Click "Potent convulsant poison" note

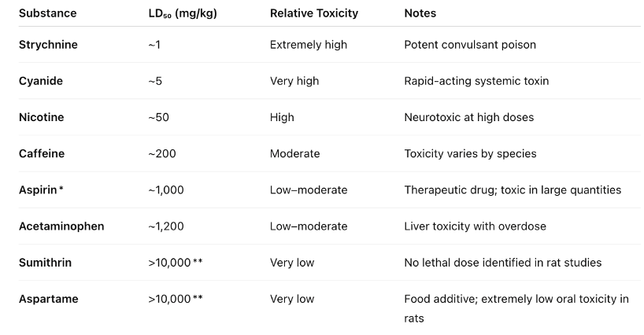tap(470, 45)
